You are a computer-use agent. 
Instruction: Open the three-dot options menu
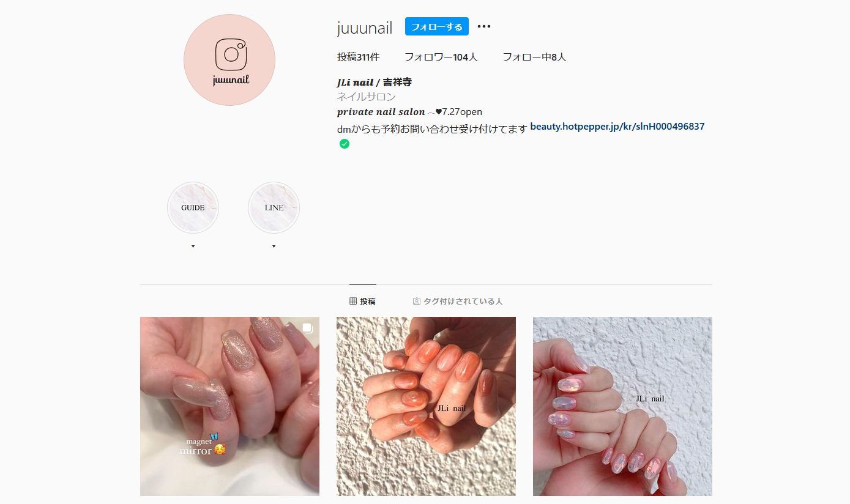coord(484,26)
